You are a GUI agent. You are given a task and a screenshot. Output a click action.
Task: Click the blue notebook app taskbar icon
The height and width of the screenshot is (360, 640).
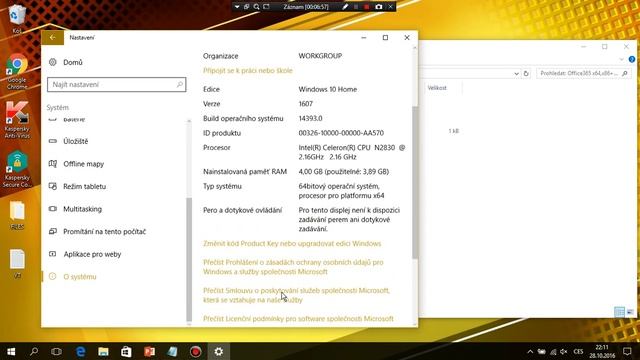172,351
